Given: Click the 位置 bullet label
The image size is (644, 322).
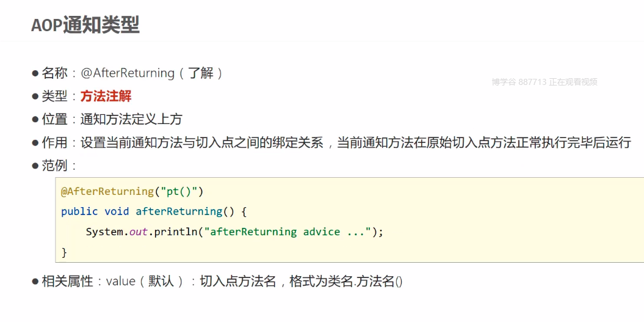Looking at the screenshot, I should tap(55, 119).
